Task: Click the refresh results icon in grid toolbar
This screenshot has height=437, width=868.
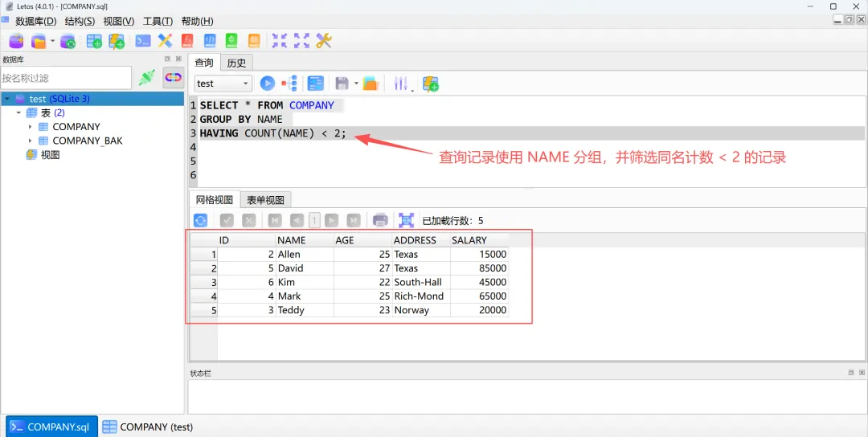Action: [x=200, y=220]
